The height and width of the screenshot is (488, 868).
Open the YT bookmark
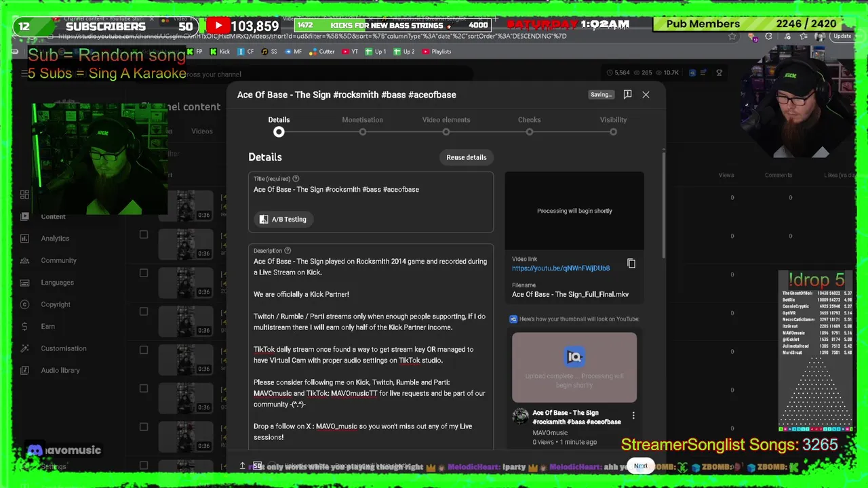click(x=351, y=52)
